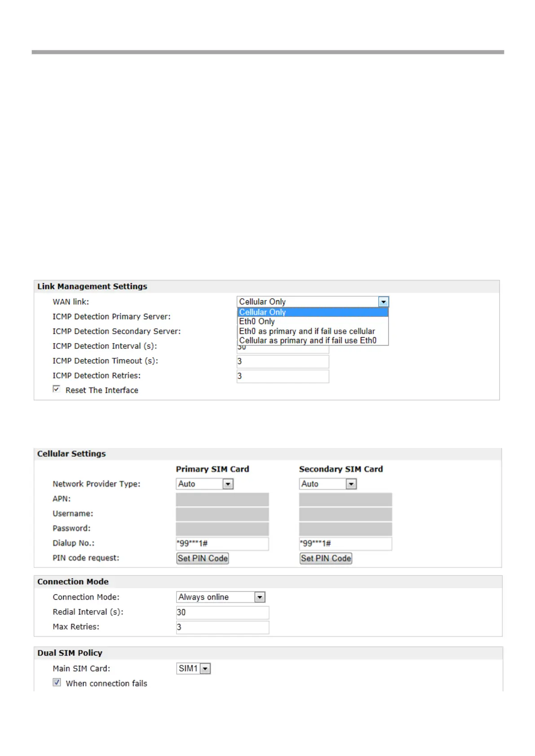
Task: Toggle the 'Reset The Interface' checkbox
Action: pos(56,389)
